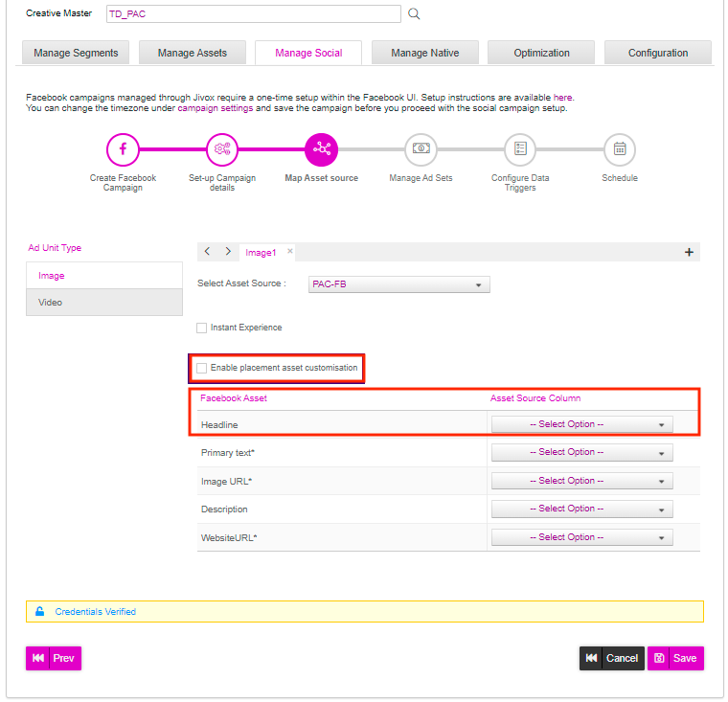
Task: Select the Video ad unit type
Action: click(104, 303)
